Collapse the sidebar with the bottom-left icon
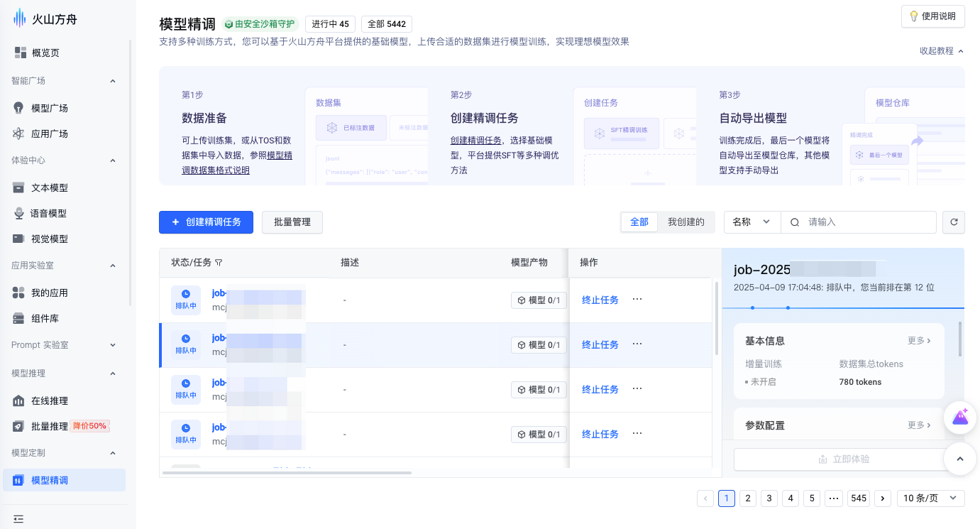Screen dimensions: 980x529 click(x=18, y=519)
